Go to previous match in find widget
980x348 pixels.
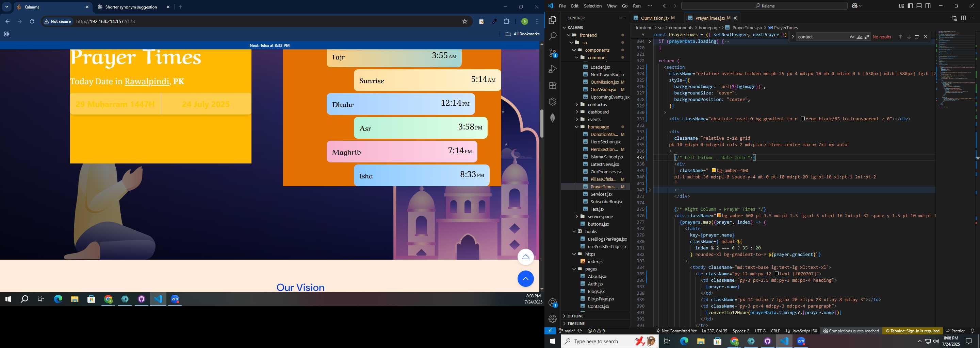(x=900, y=37)
